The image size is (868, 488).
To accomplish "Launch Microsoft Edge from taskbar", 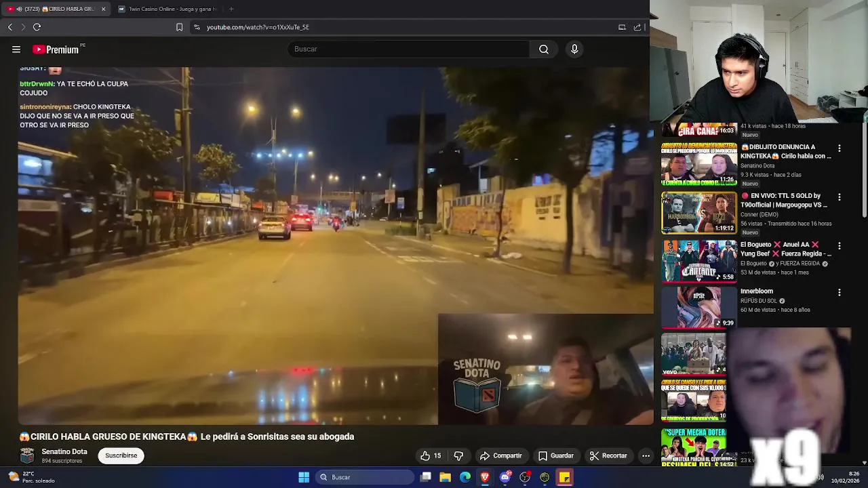I will coord(465,477).
